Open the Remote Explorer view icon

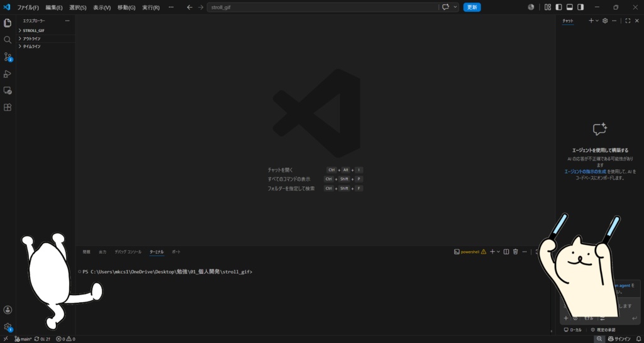[x=8, y=91]
